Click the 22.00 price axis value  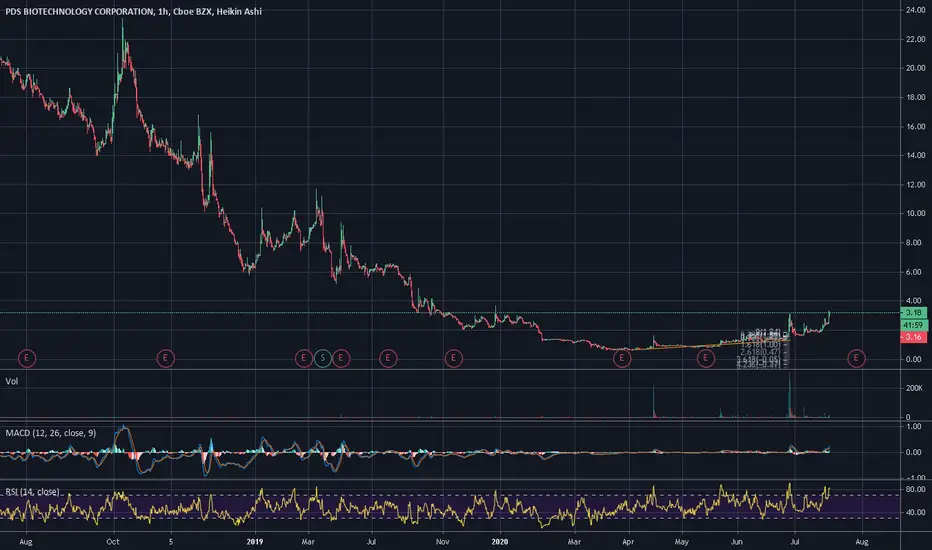[915, 39]
